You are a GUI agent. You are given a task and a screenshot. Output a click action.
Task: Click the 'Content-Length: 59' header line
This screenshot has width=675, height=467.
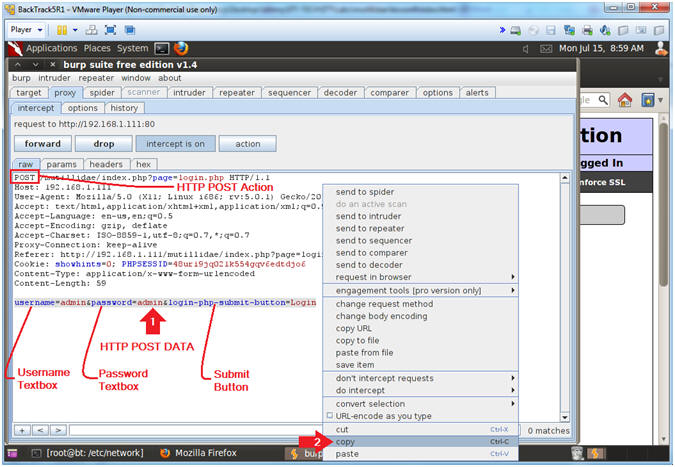tap(60, 283)
